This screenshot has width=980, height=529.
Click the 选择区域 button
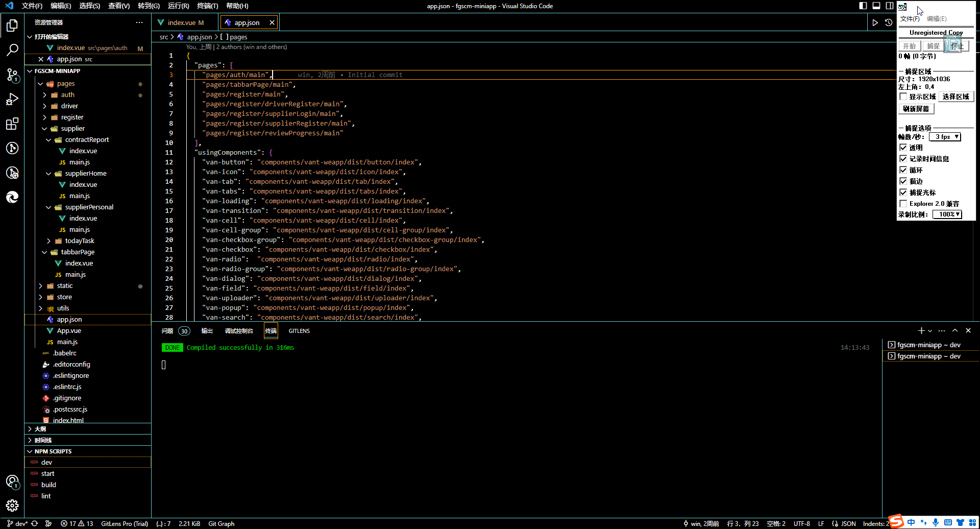[x=955, y=97]
